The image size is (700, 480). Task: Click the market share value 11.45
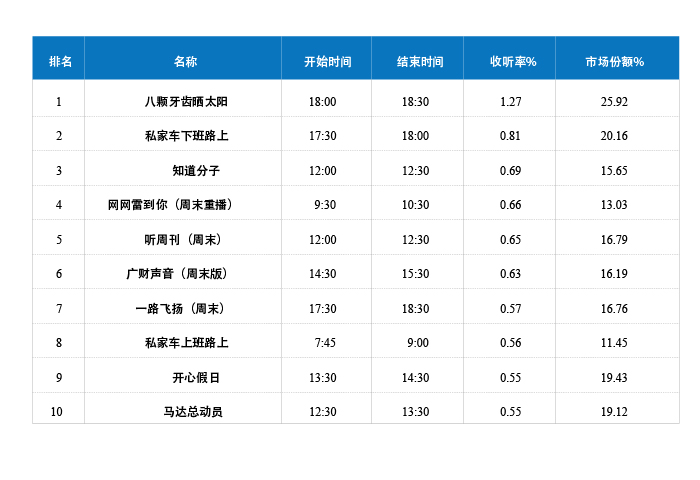point(614,342)
